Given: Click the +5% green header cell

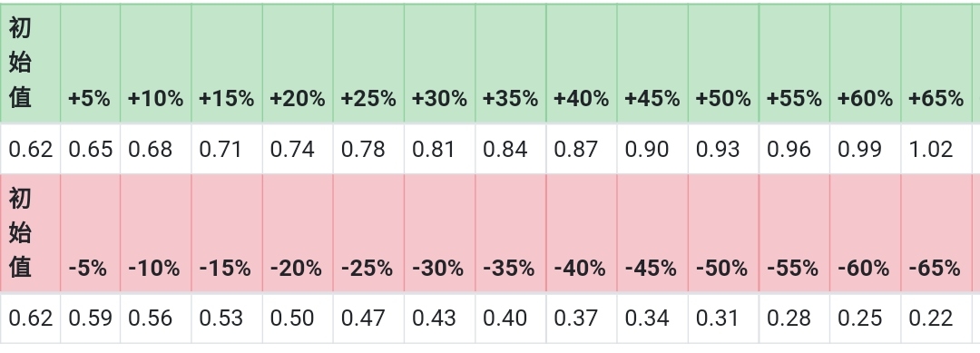Looking at the screenshot, I should [90, 64].
